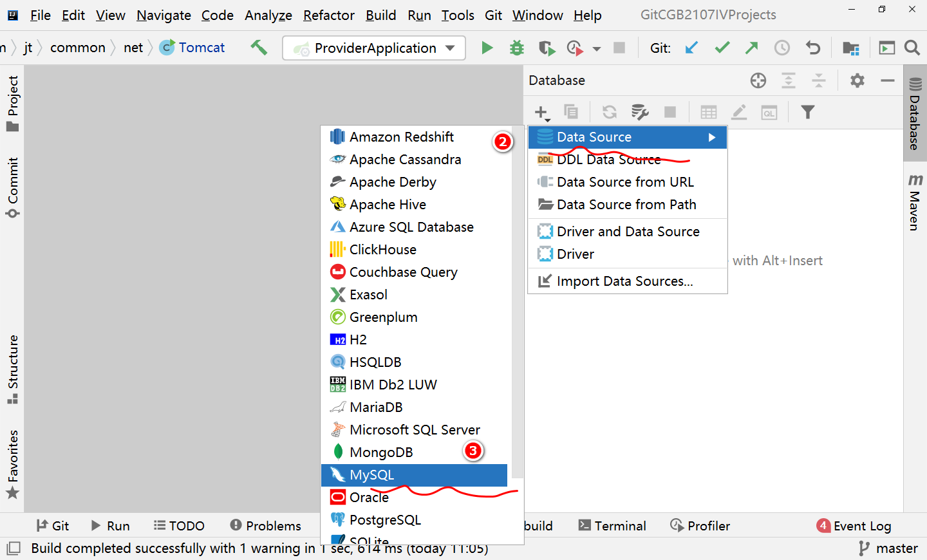Click the plus New button in Database panel
This screenshot has height=560, width=927.
click(542, 113)
